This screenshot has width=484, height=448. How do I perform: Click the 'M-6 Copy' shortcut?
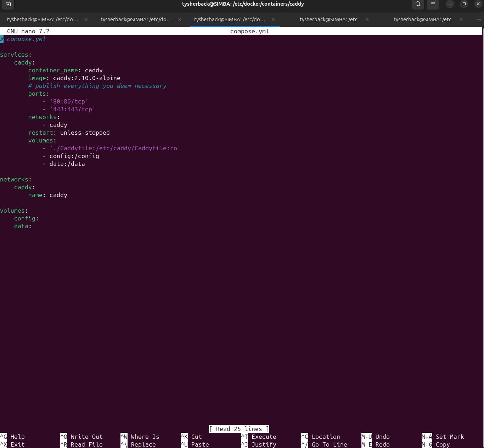click(436, 444)
